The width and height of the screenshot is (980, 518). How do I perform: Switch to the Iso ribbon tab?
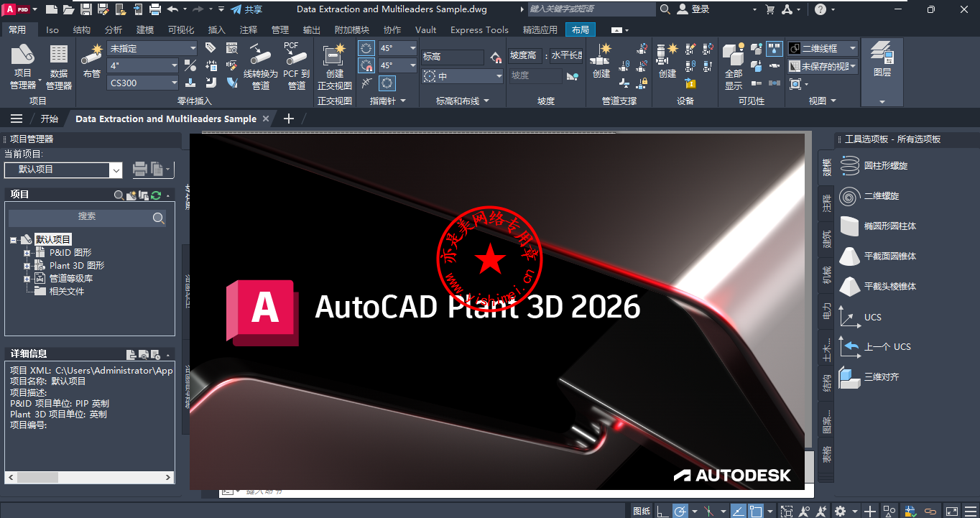click(x=52, y=30)
